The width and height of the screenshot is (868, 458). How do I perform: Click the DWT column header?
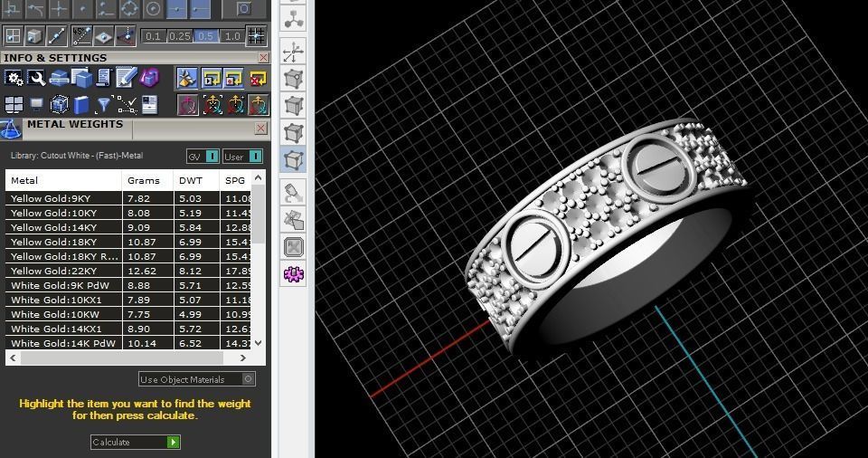point(196,180)
